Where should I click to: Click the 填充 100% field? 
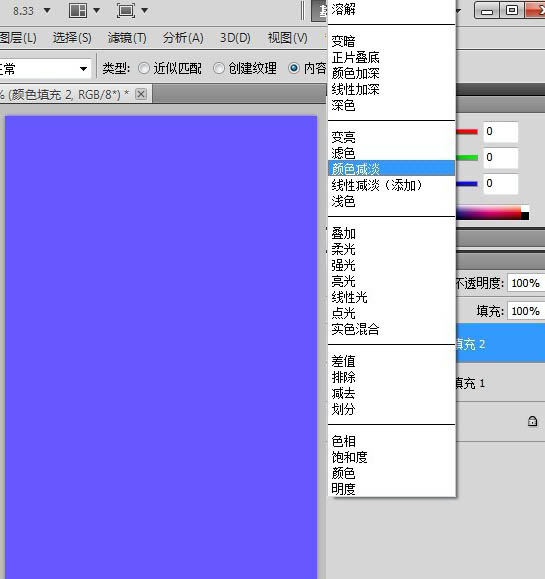coord(526,311)
